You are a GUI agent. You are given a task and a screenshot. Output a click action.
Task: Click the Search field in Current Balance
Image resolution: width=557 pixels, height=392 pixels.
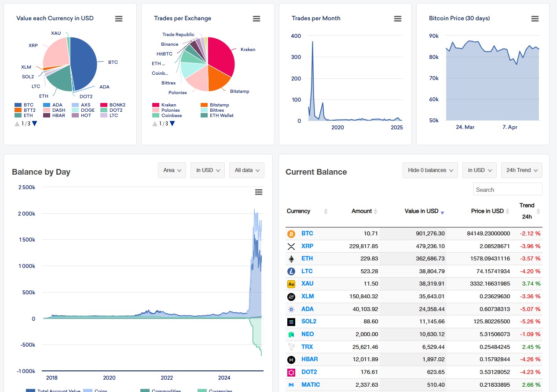[508, 190]
